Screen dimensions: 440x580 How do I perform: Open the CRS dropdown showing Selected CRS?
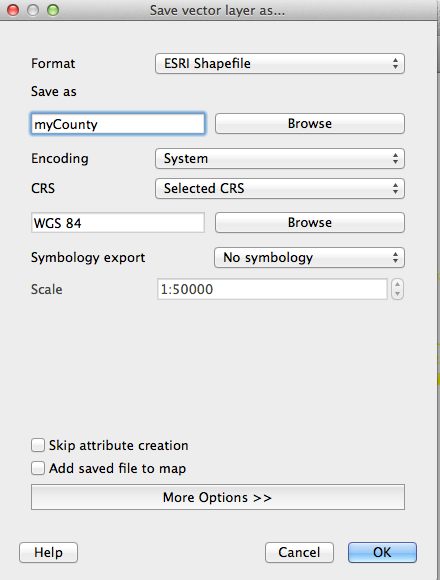tap(280, 189)
